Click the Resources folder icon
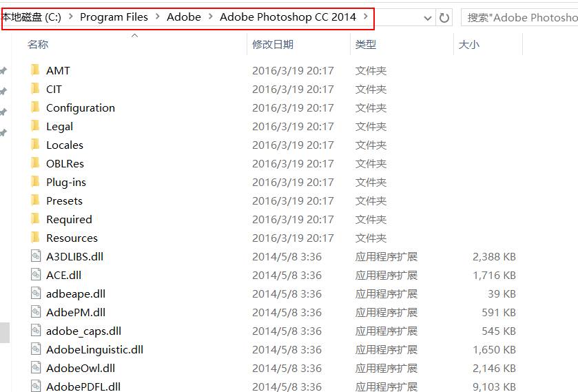Viewport: 578px width, 392px height. [x=35, y=237]
